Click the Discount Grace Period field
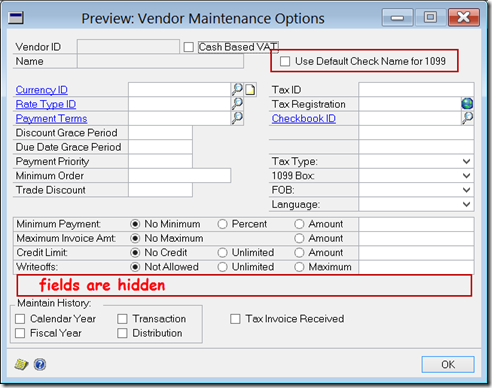The width and height of the screenshot is (492, 388). [x=160, y=133]
